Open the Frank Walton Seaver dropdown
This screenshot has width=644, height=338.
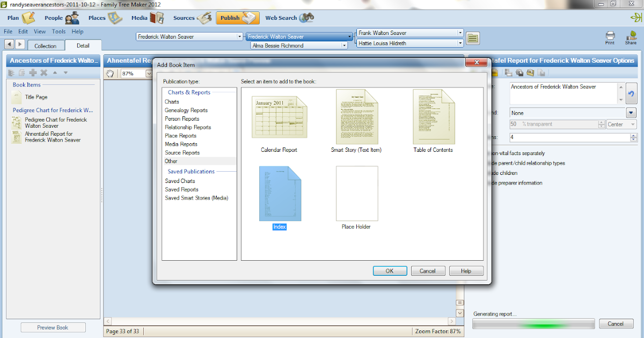[460, 33]
